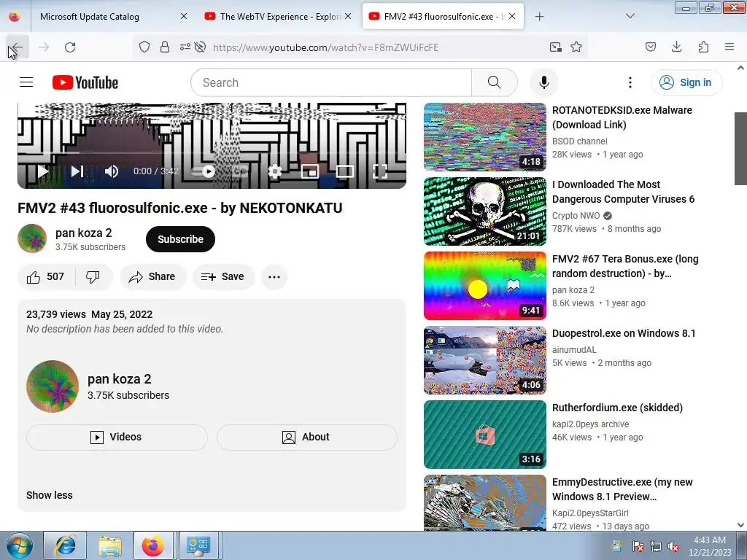The width and height of the screenshot is (747, 560).
Task: Go back using Firefox back arrow
Action: 17,47
